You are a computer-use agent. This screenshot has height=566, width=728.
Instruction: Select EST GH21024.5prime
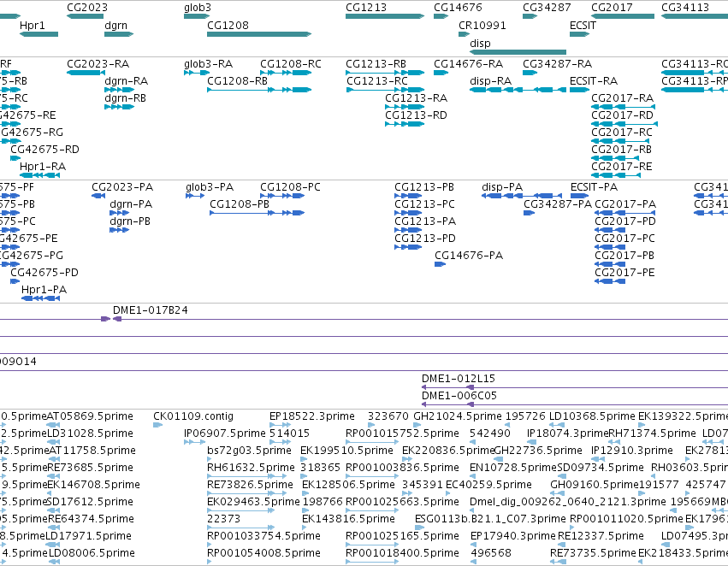click(458, 416)
